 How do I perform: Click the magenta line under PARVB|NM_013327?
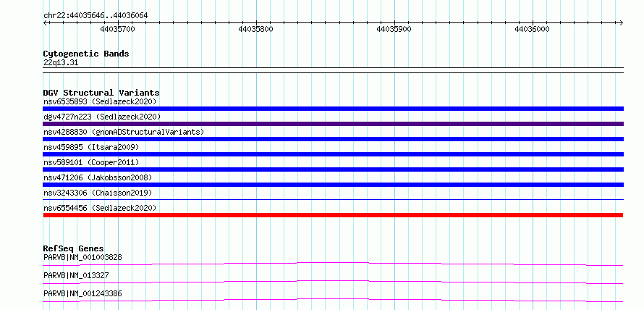click(x=333, y=282)
